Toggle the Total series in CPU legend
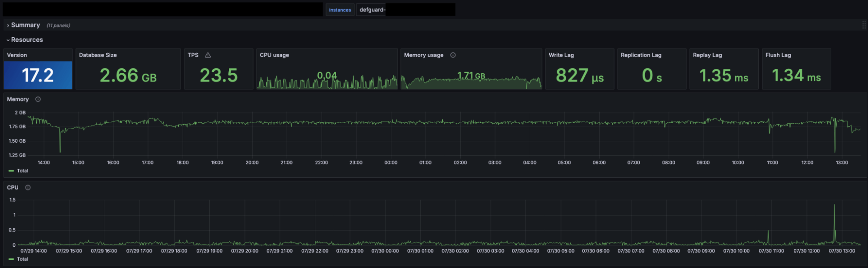This screenshot has height=268, width=868. 23,259
